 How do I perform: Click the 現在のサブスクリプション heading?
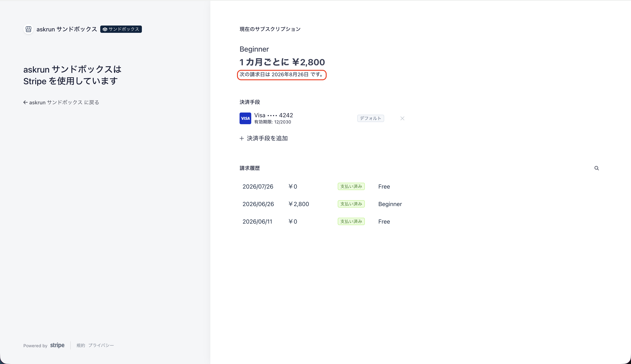point(270,29)
